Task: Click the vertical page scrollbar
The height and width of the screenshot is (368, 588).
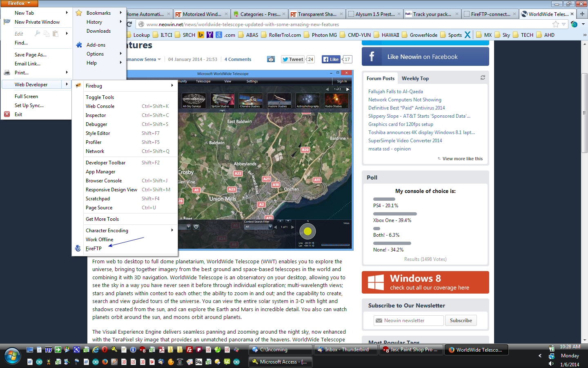Action: tap(584, 112)
